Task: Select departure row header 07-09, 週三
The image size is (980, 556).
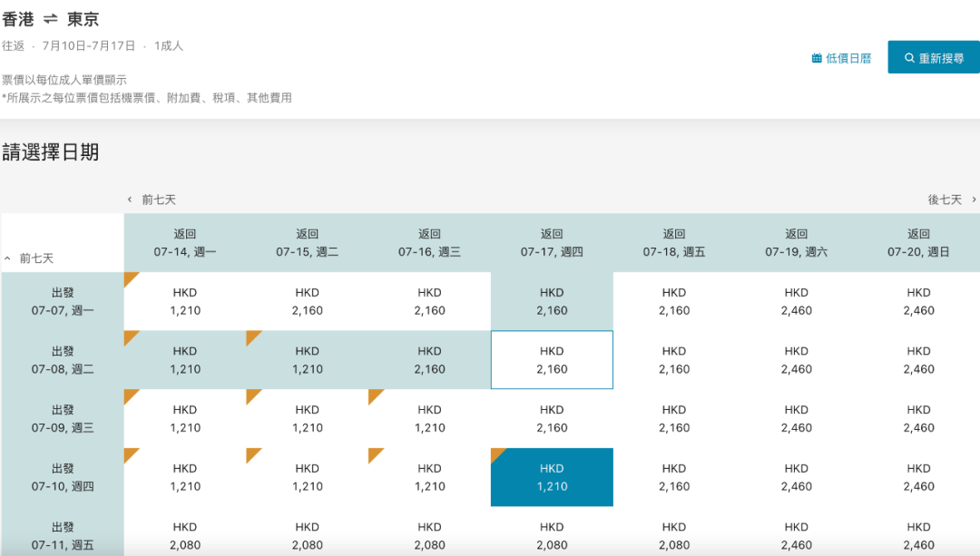Action: pyautogui.click(x=63, y=418)
